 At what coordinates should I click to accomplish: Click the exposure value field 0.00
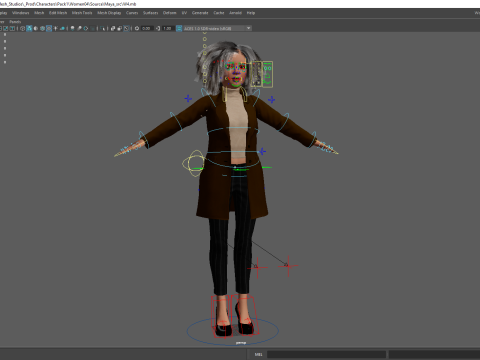point(147,28)
